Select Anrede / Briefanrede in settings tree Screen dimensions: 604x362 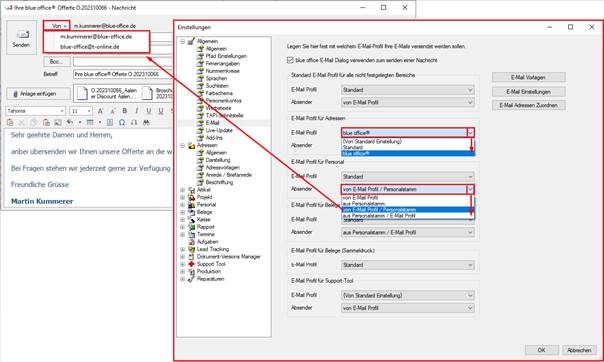coord(228,175)
